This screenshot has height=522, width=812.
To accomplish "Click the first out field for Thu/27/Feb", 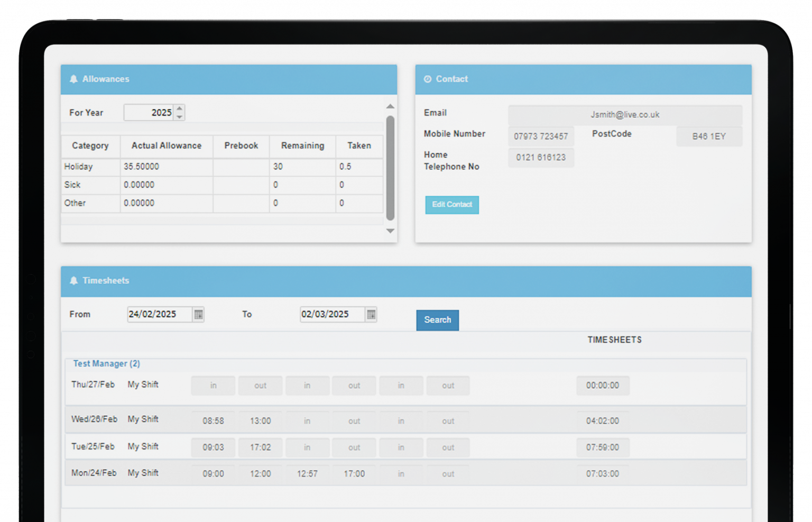I will (x=260, y=386).
